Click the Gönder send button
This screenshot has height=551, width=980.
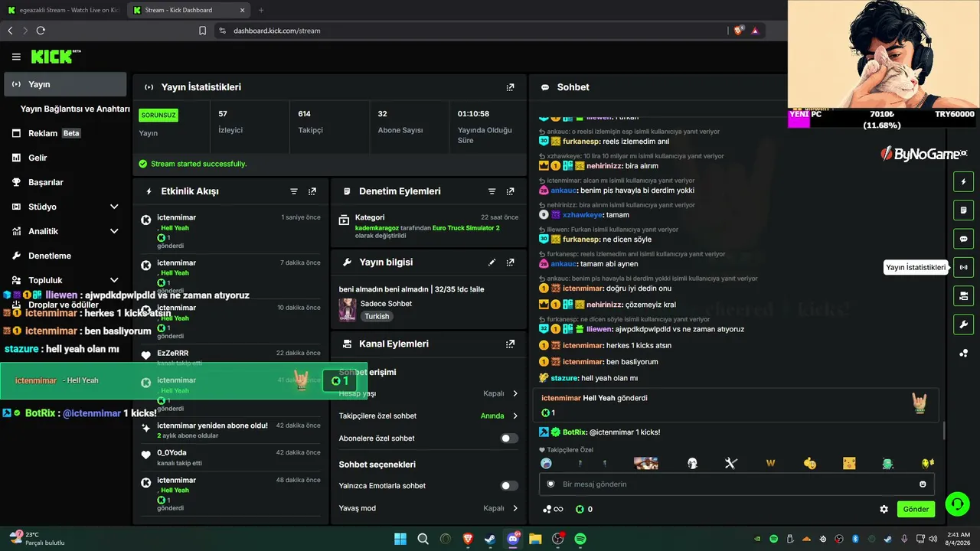916,509
